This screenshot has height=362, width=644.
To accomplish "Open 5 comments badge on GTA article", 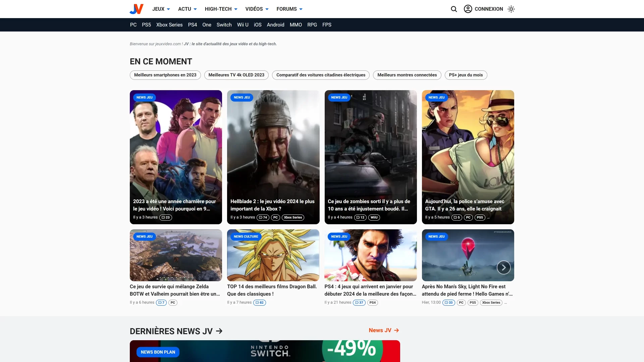I will pos(457,218).
